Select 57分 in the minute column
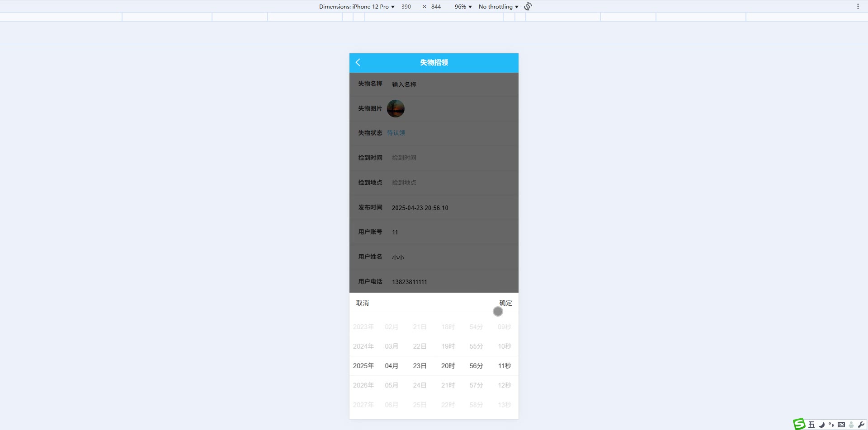Image resolution: width=868 pixels, height=430 pixels. [x=476, y=385]
